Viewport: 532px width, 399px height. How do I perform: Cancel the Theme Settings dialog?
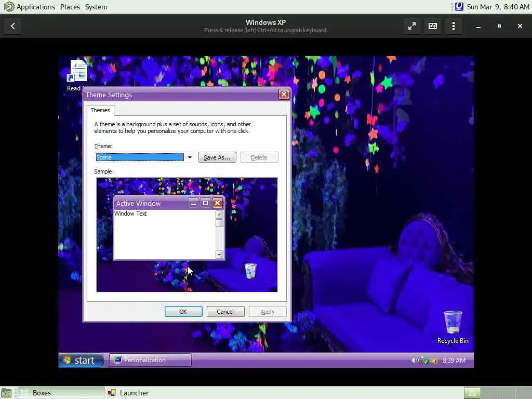(x=225, y=312)
